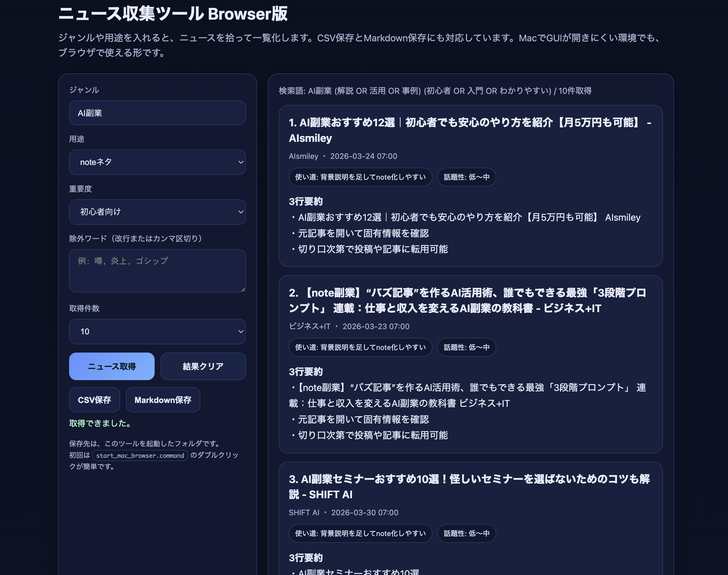This screenshot has height=575, width=728.
Task: Open the 取得件数 dropdown showing 10
Action: [157, 331]
